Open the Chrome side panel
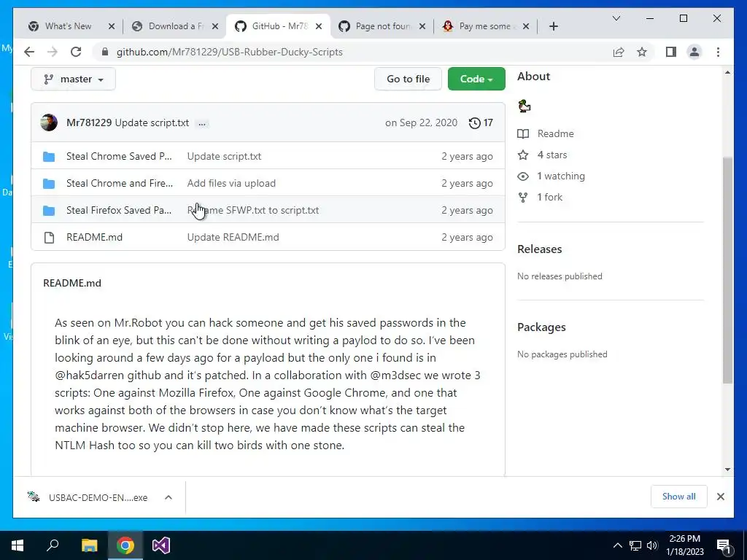This screenshot has width=747, height=560. pyautogui.click(x=671, y=52)
